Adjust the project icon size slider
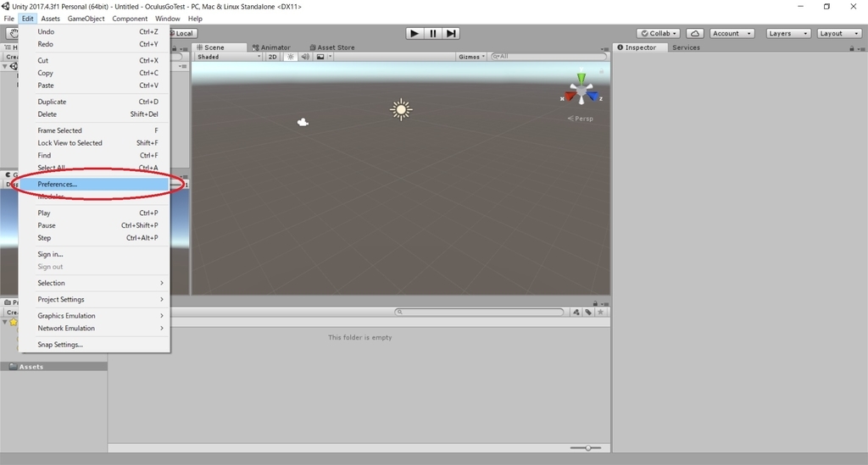The image size is (868, 465). (x=586, y=448)
